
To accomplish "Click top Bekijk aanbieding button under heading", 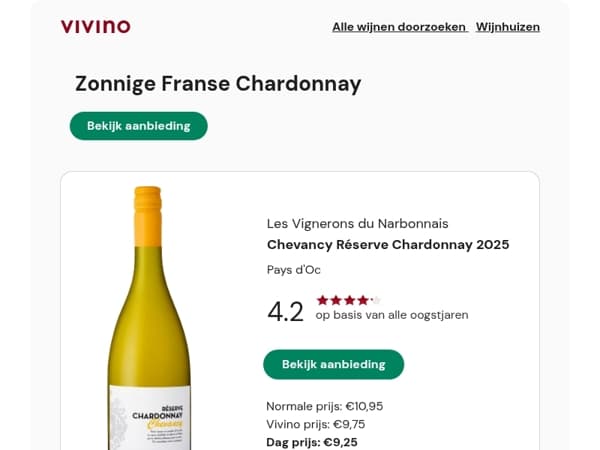I will tap(139, 126).
